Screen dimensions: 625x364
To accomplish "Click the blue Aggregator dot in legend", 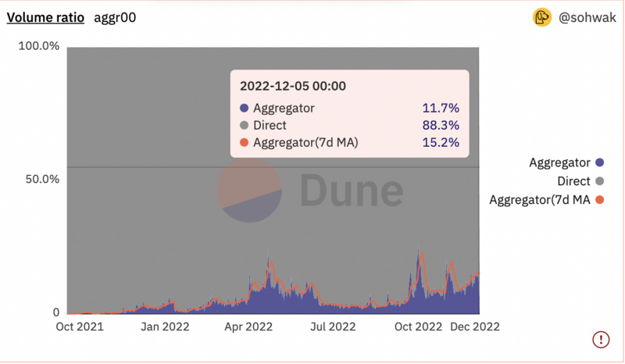I will [600, 162].
